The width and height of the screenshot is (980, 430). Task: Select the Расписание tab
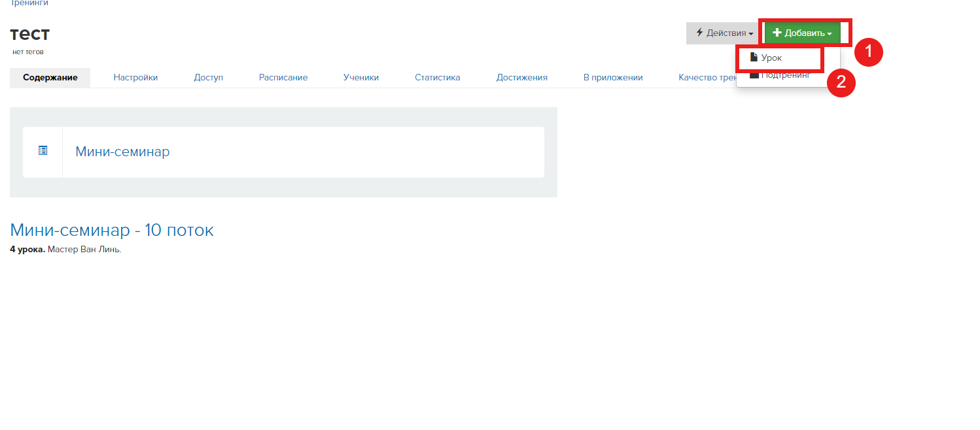click(283, 76)
